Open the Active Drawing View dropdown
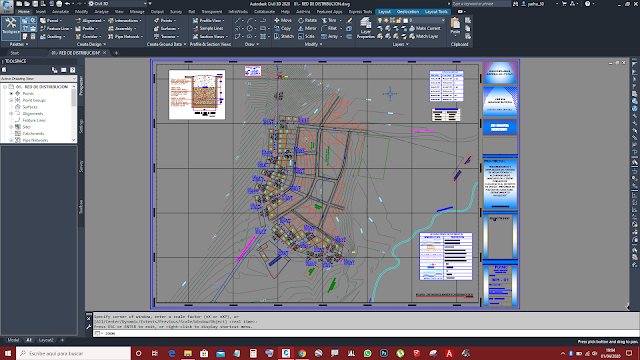This screenshot has height=360, width=640. tap(38, 78)
